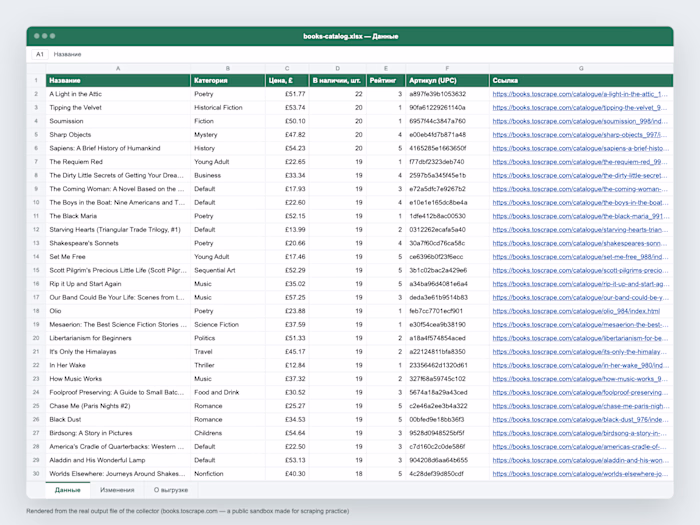Select the price cell £57.25
The width and height of the screenshot is (700, 525).
(x=287, y=297)
